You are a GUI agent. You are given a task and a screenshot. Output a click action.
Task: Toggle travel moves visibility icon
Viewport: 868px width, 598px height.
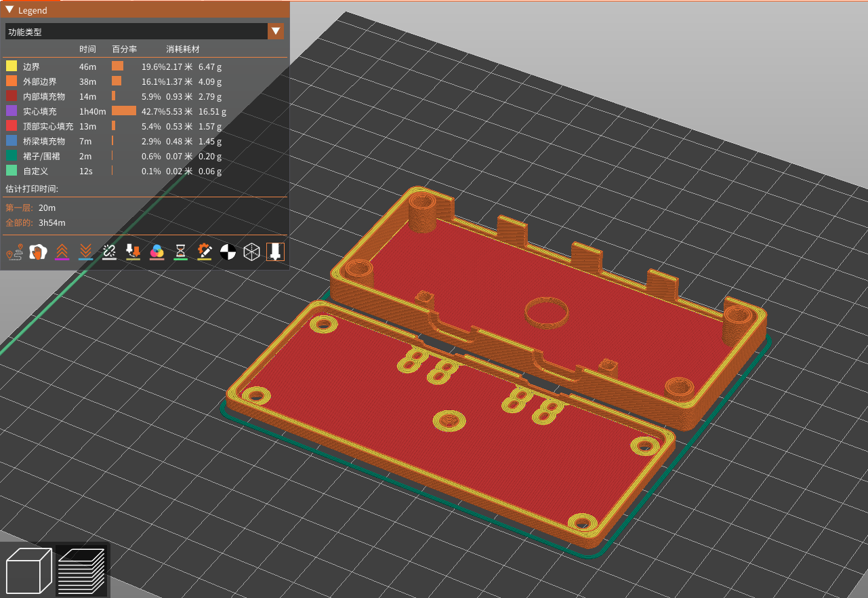[x=14, y=252]
